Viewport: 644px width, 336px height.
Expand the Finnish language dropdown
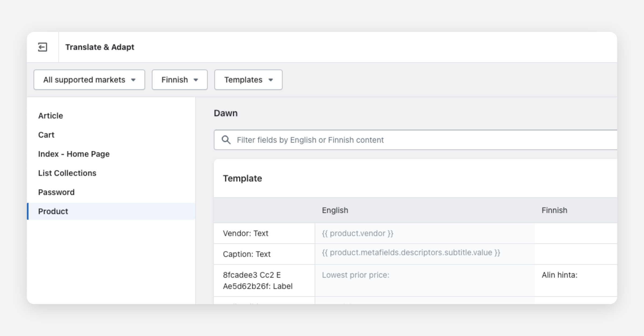[179, 80]
